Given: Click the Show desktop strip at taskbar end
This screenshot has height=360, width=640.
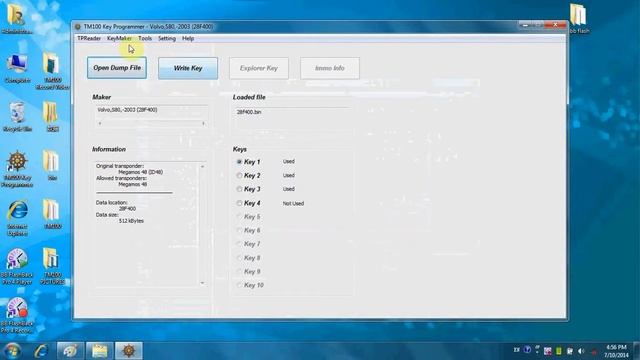Looking at the screenshot, I should (637, 351).
